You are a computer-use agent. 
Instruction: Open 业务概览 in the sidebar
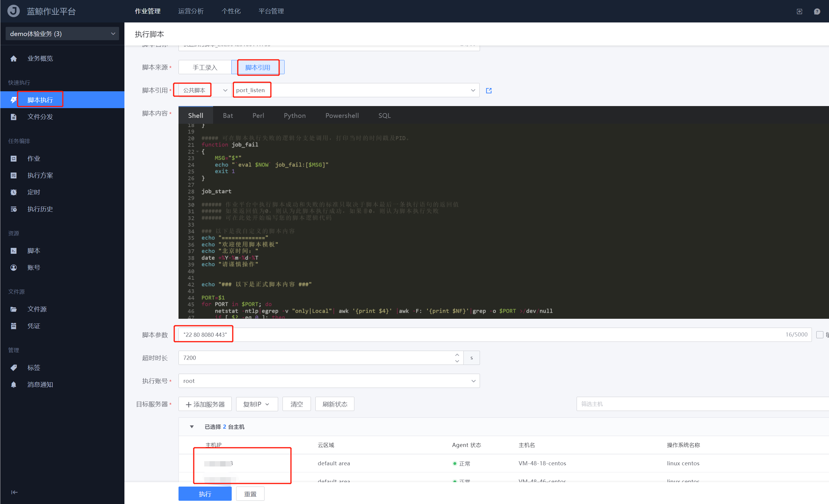tap(40, 58)
